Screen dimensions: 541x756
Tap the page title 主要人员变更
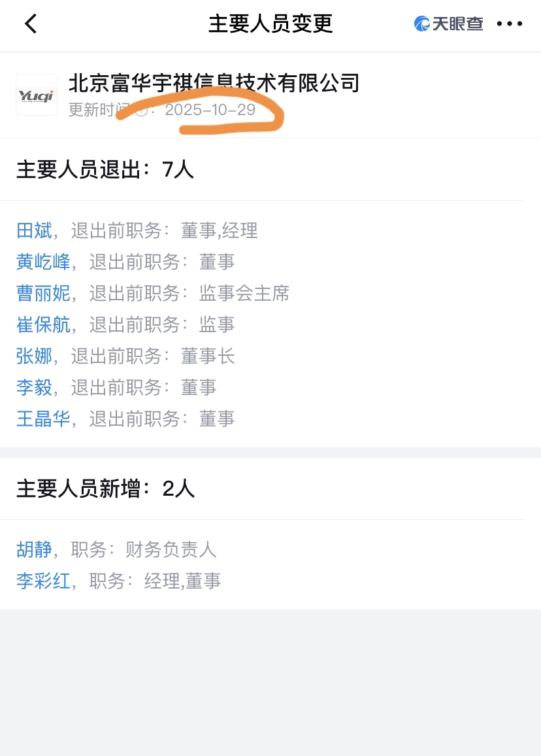coord(270,24)
